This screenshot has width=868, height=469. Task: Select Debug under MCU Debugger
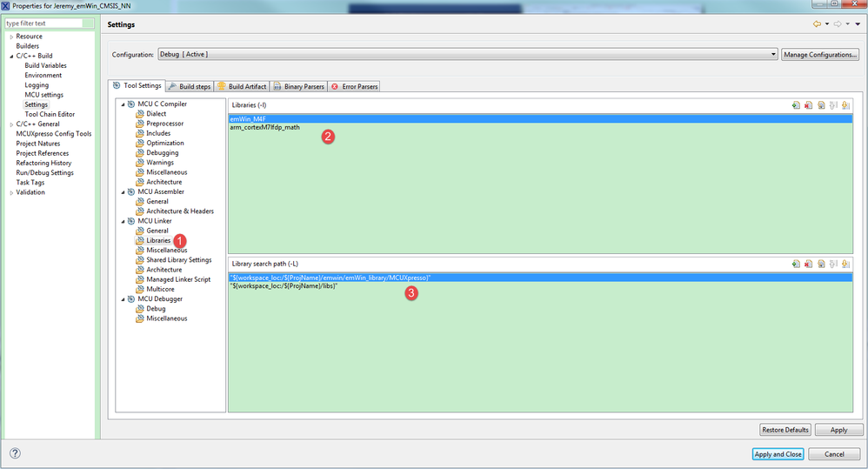[156, 308]
